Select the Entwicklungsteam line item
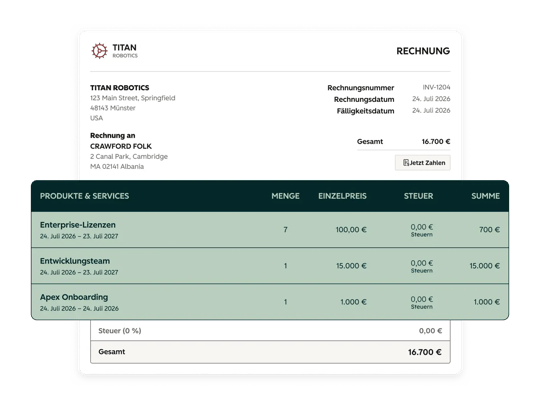 pos(75,261)
